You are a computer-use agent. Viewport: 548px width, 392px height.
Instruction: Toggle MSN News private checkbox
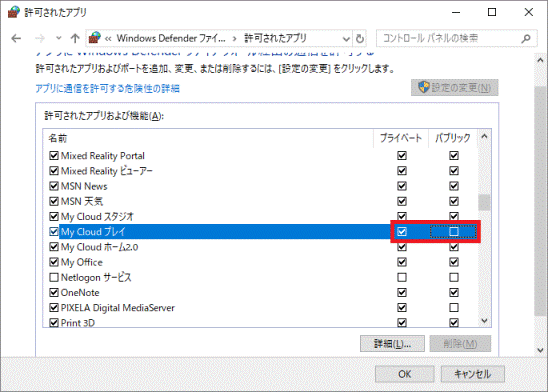[x=402, y=186]
